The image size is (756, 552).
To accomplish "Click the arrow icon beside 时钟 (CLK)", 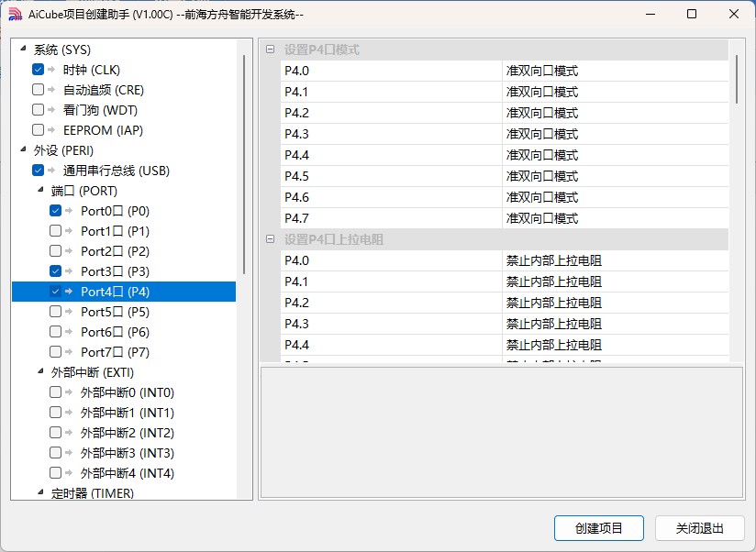I will pyautogui.click(x=51, y=70).
